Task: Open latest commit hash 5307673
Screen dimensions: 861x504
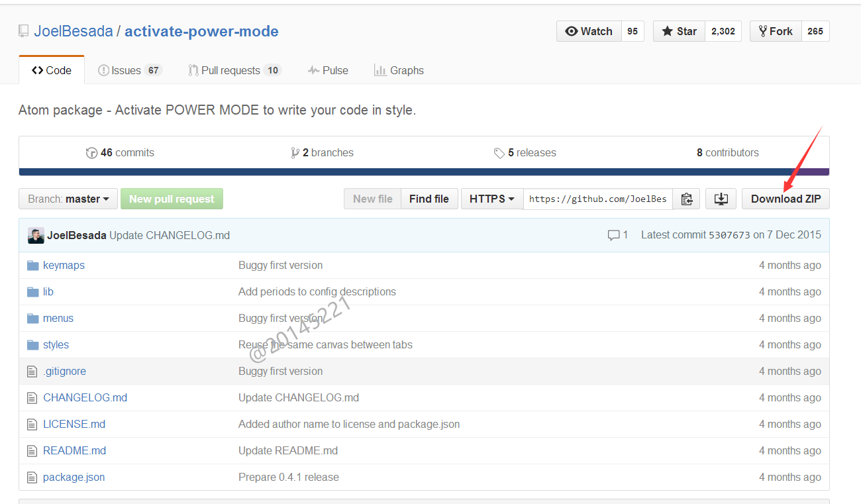Action: coord(729,235)
